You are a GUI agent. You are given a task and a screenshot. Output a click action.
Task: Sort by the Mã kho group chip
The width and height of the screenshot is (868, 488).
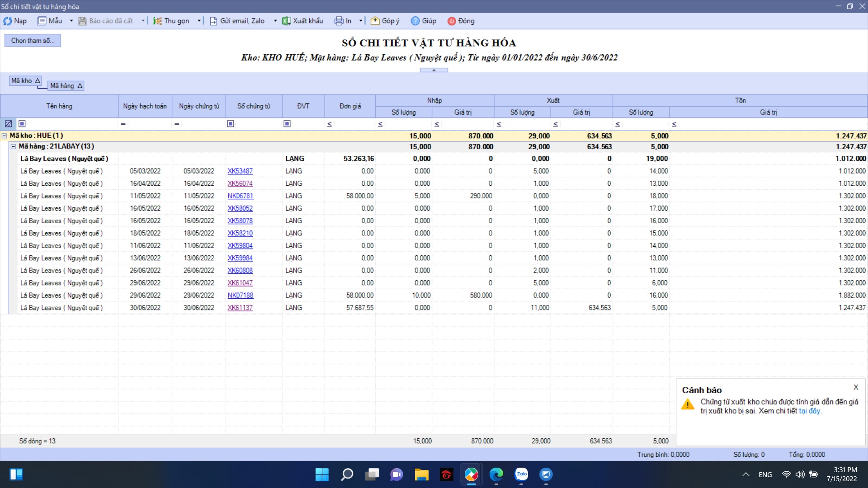26,80
